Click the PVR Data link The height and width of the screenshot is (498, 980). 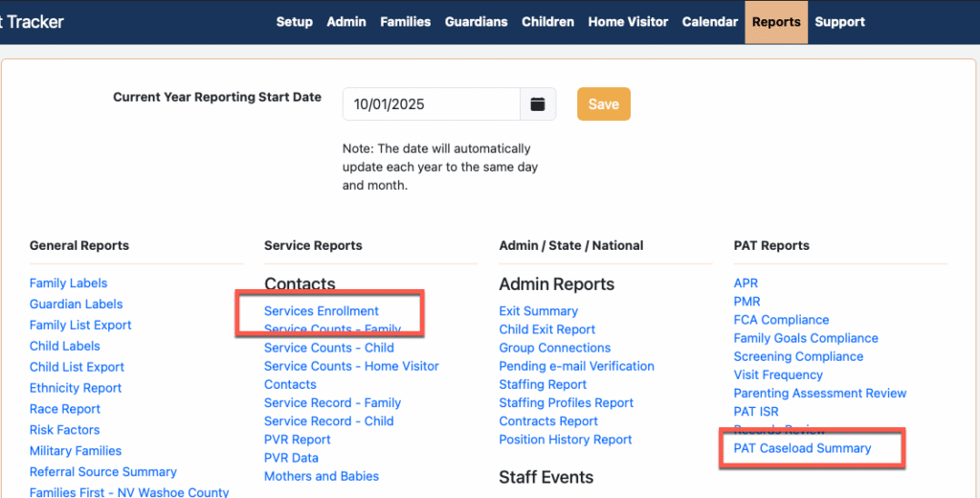click(291, 458)
